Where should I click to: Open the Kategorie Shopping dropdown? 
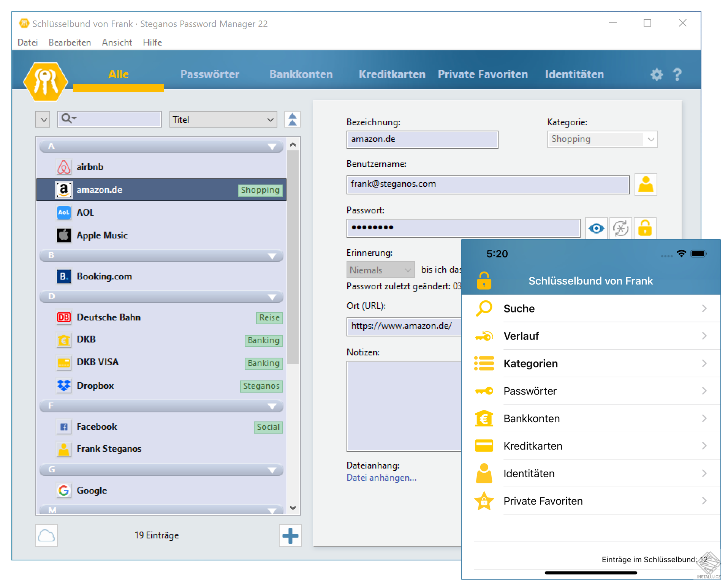[601, 139]
